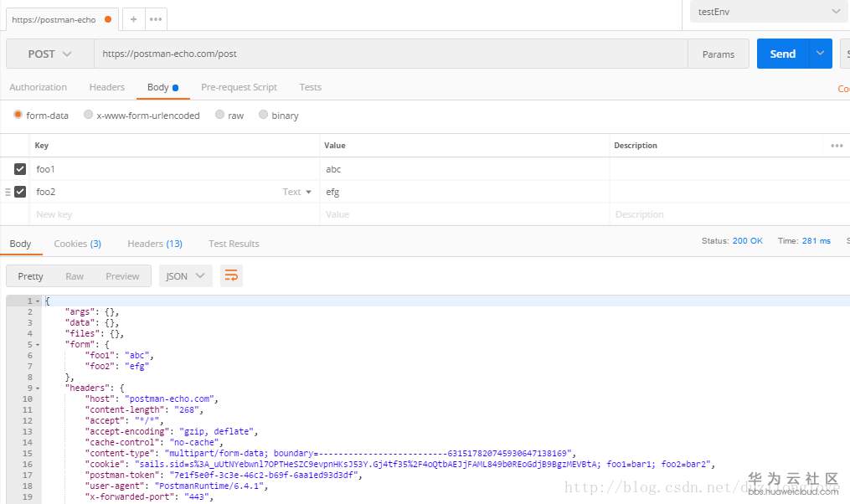Screen dimensions: 850x504
Task: Open the POST method dropdown
Action: (49, 54)
